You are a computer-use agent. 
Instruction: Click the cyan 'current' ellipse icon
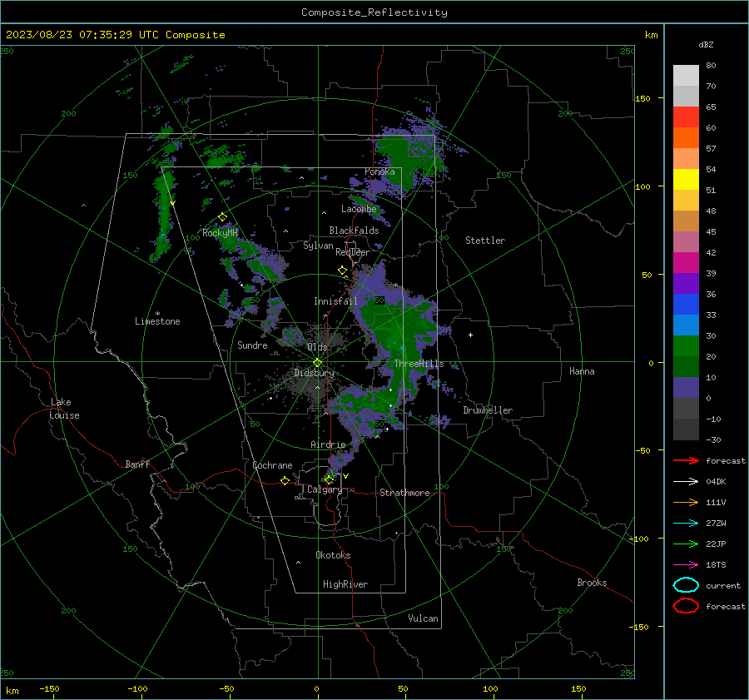click(x=686, y=585)
